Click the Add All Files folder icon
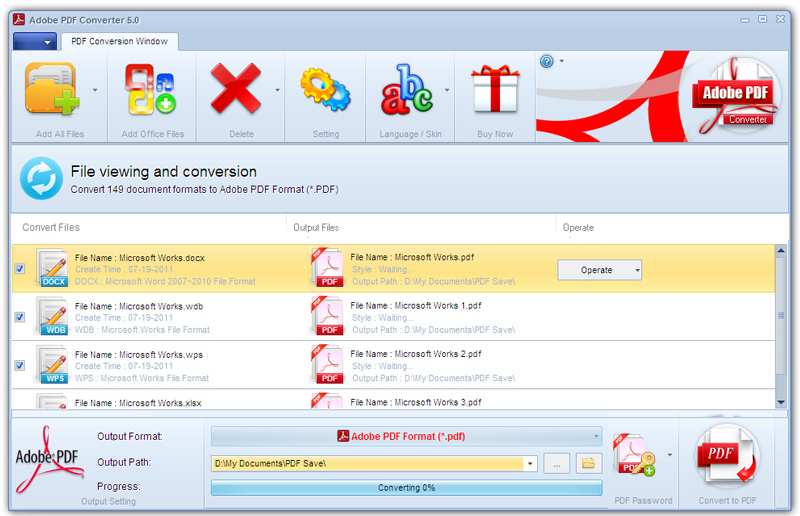This screenshot has width=800, height=516. coord(53,88)
